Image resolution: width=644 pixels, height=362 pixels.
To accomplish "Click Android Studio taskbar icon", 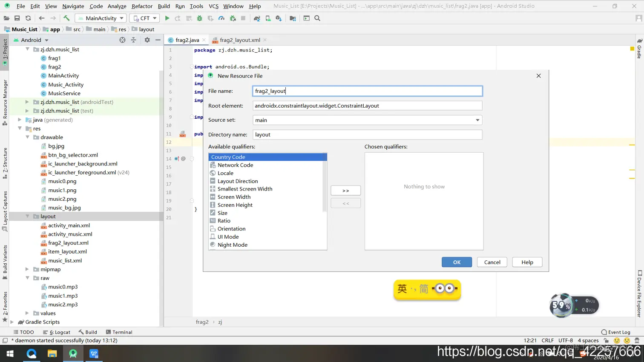I will [73, 353].
